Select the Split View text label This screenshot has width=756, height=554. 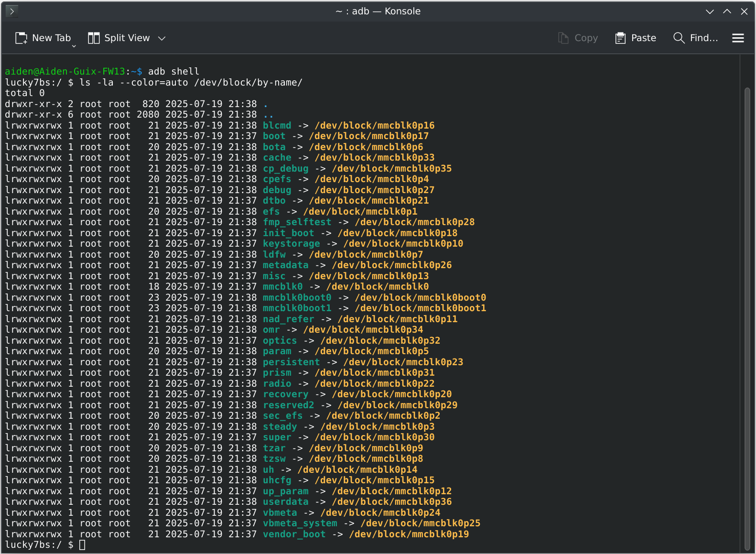tap(127, 38)
